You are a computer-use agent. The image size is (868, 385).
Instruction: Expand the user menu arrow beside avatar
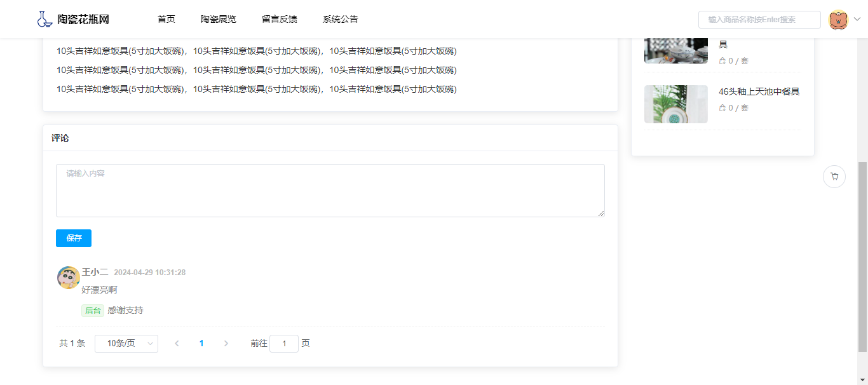coord(857,19)
